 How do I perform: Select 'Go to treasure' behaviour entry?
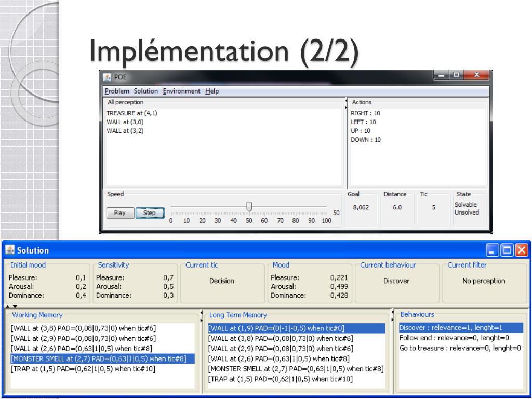tap(460, 348)
